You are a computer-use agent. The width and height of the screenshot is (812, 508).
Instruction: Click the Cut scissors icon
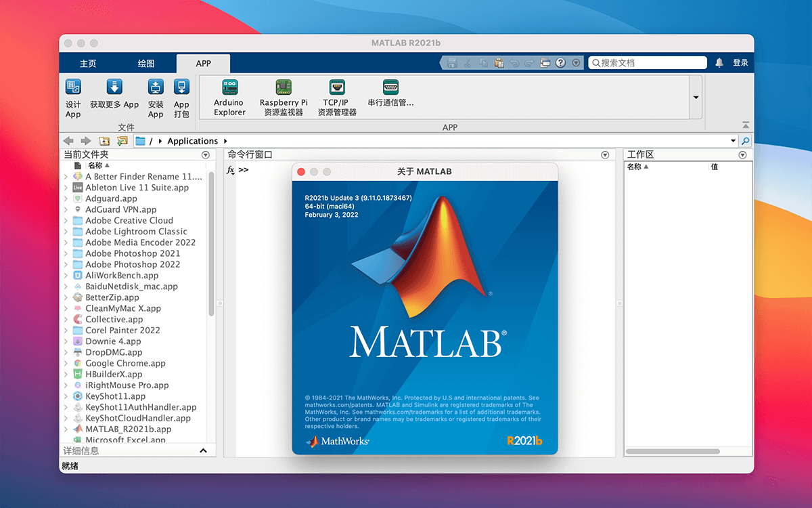[468, 63]
